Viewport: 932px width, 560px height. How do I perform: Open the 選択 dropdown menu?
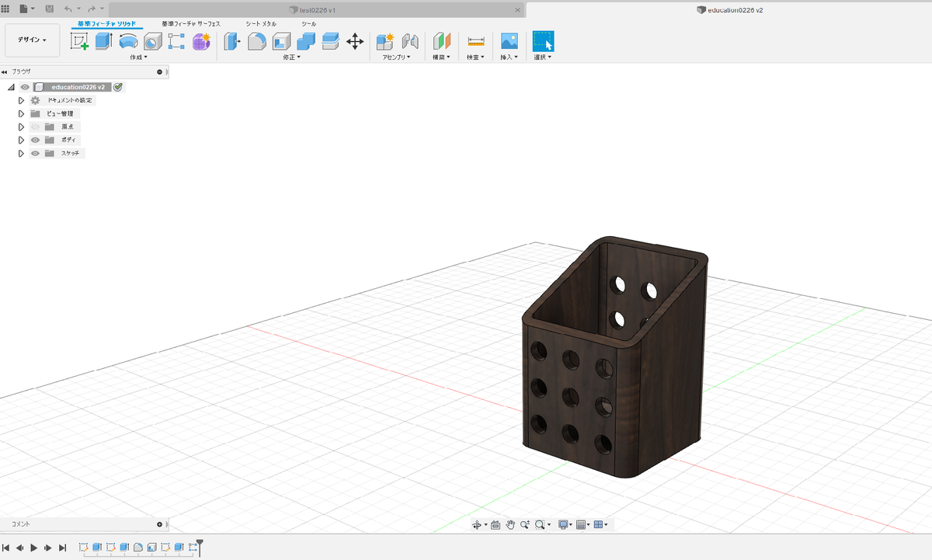(542, 57)
